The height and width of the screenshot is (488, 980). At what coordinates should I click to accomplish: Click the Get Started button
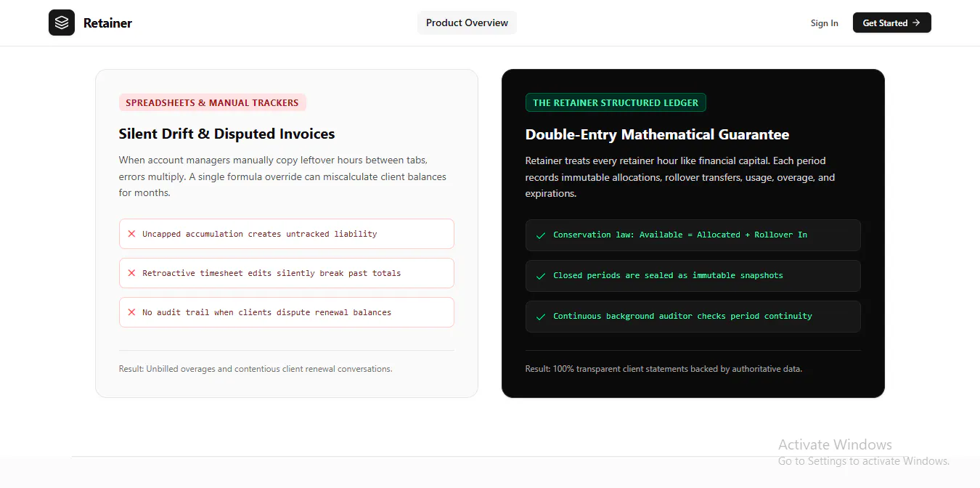click(891, 23)
